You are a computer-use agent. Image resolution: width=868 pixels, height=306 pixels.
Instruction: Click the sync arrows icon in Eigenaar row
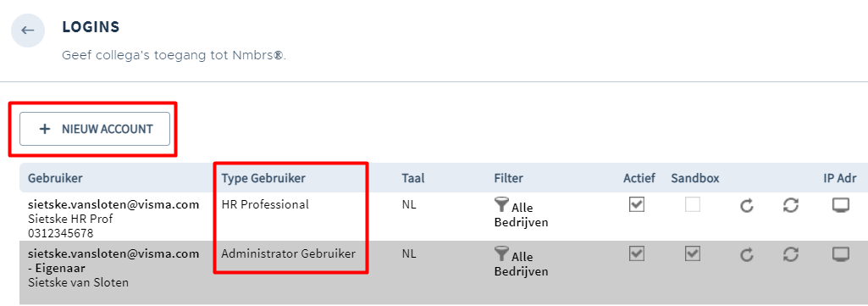click(791, 254)
